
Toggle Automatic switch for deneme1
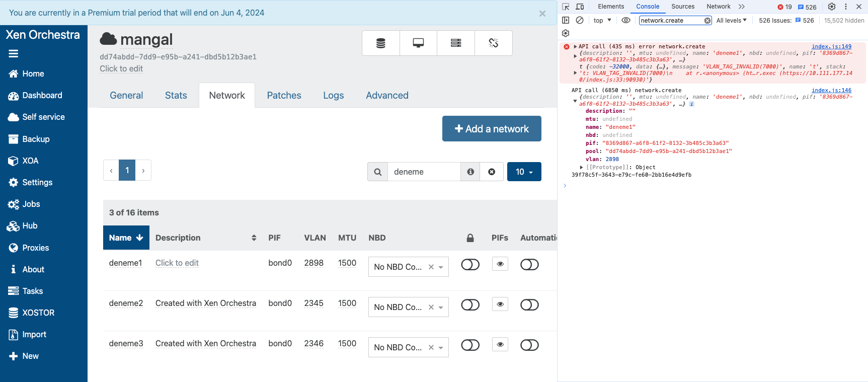[x=529, y=264]
